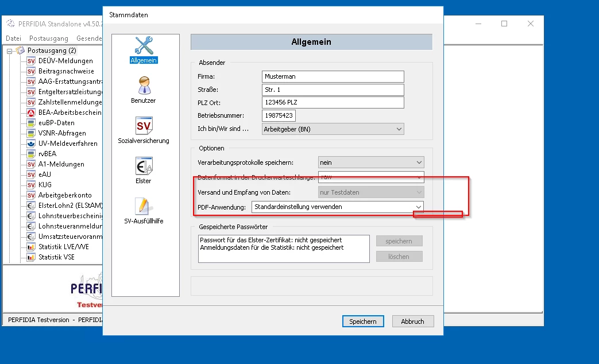
Task: Maximize the PERFIDIA main window
Action: coord(504,24)
